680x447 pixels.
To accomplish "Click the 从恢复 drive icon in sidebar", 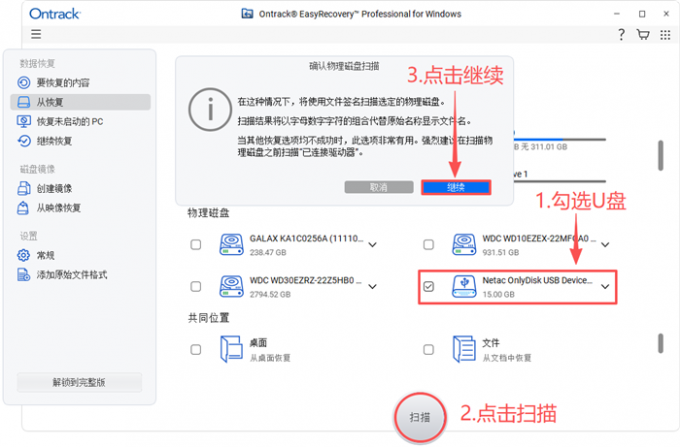I will click(24, 102).
